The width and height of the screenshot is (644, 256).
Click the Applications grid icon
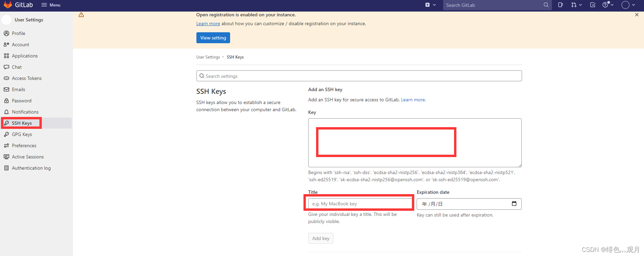tap(6, 56)
